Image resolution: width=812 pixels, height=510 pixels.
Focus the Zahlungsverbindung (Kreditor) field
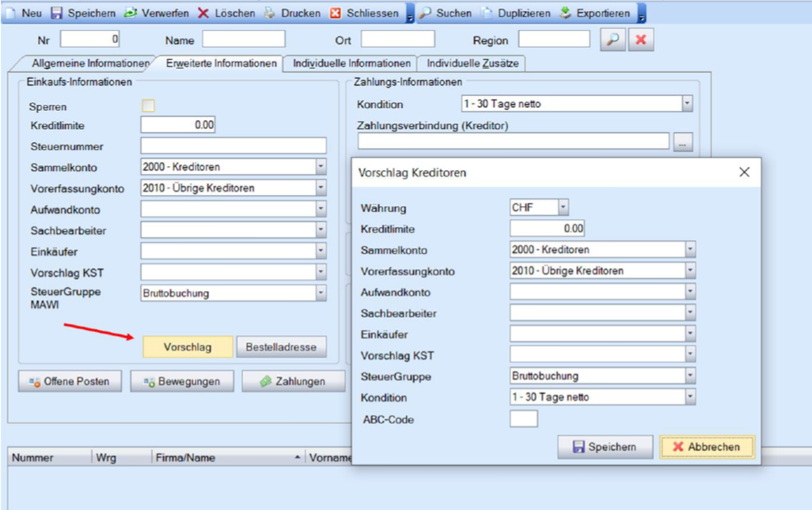pos(513,141)
